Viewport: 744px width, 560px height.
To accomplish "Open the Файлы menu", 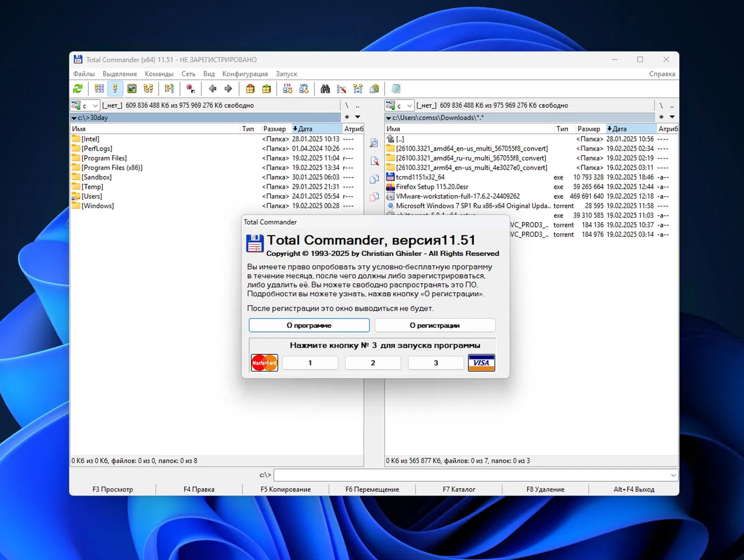I will pos(84,74).
